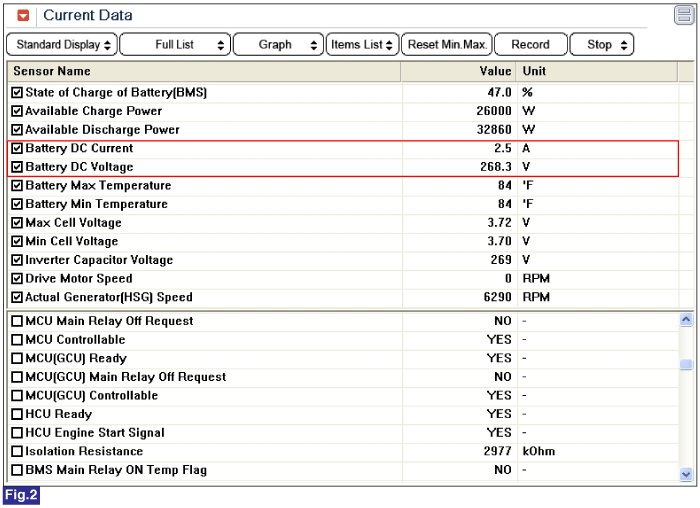700x508 pixels.
Task: Click the Value column header
Action: click(495, 71)
